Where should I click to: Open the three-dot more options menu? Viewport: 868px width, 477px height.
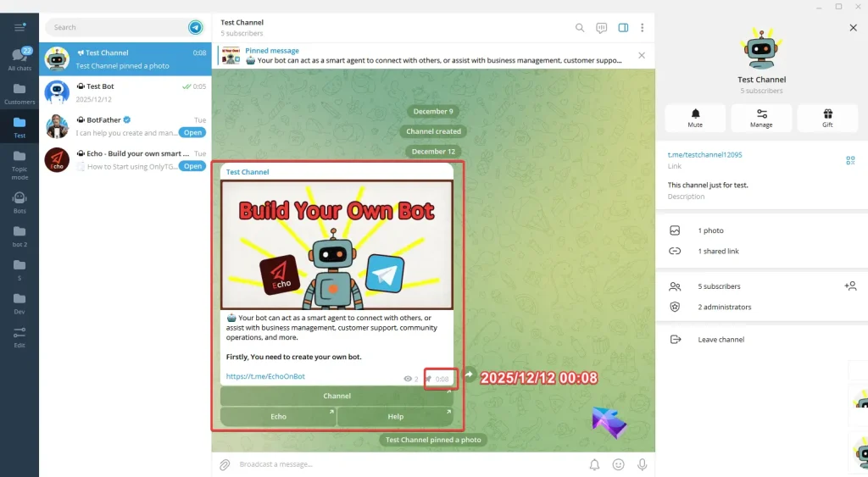pyautogui.click(x=643, y=28)
